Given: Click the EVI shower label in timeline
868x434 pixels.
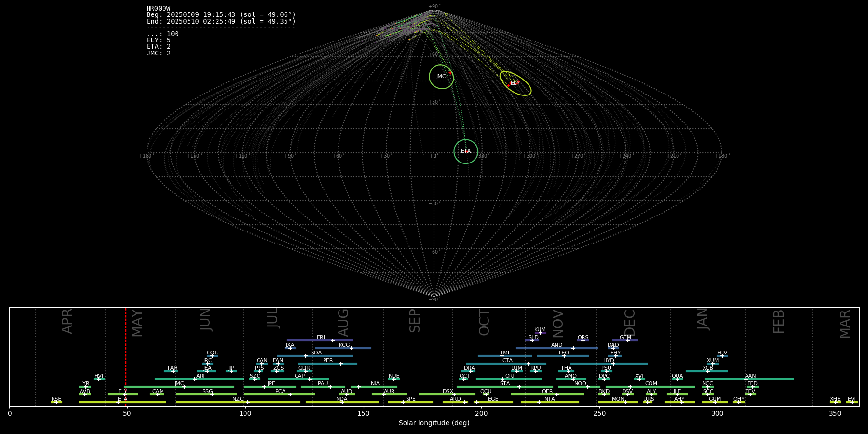Looking at the screenshot, I should [x=852, y=399].
